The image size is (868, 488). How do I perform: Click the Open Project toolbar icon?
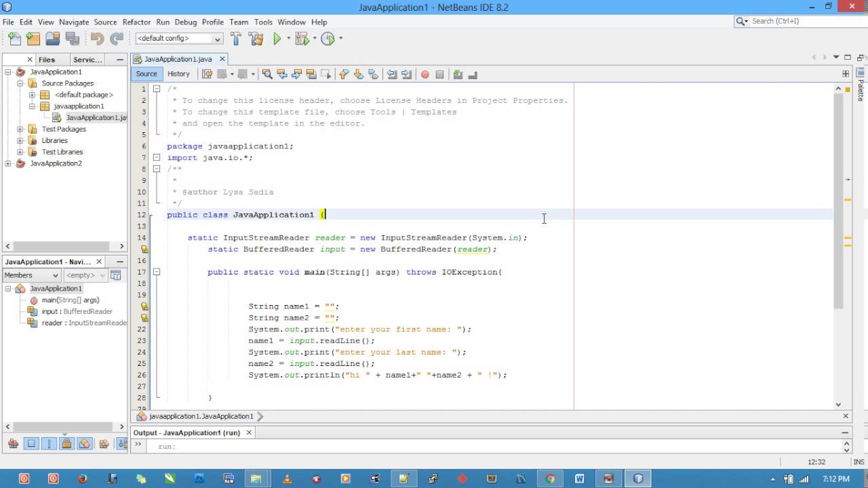pyautogui.click(x=52, y=39)
